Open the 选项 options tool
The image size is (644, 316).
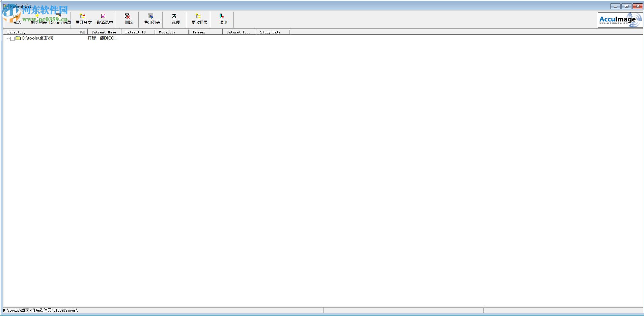[175, 19]
